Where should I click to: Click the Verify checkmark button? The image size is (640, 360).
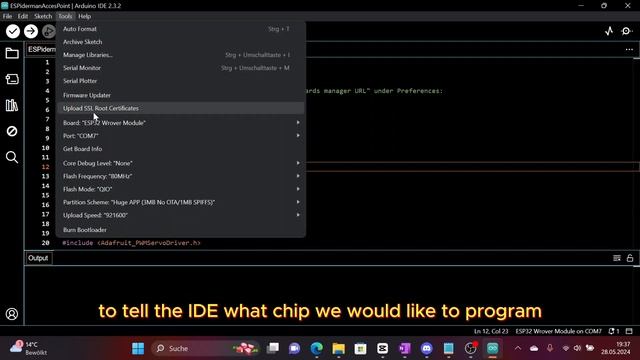tap(13, 31)
